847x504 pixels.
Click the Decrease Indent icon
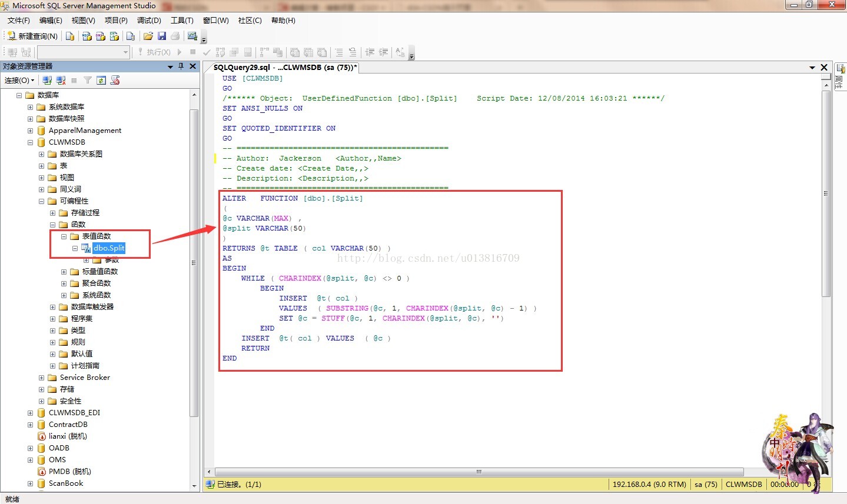[370, 52]
